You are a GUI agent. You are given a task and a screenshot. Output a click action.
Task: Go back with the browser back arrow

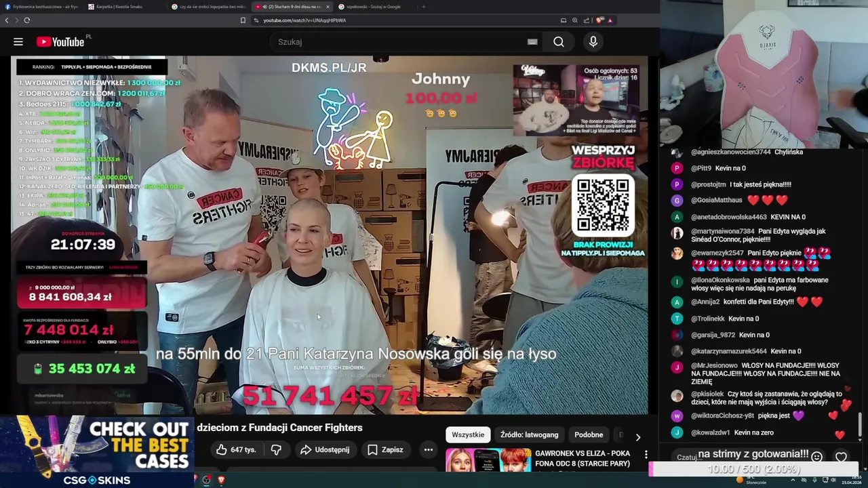tap(7, 20)
